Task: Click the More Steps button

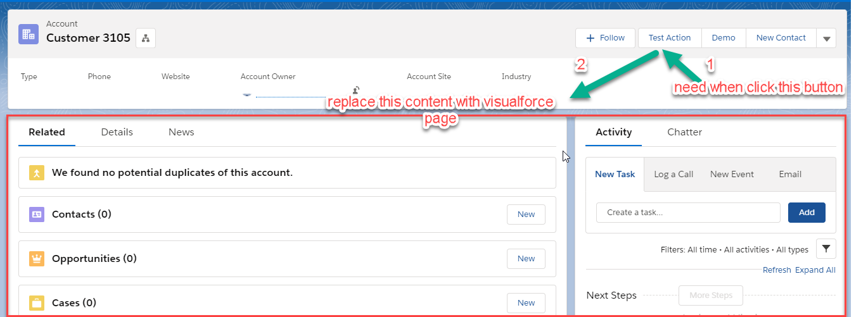Action: [711, 295]
